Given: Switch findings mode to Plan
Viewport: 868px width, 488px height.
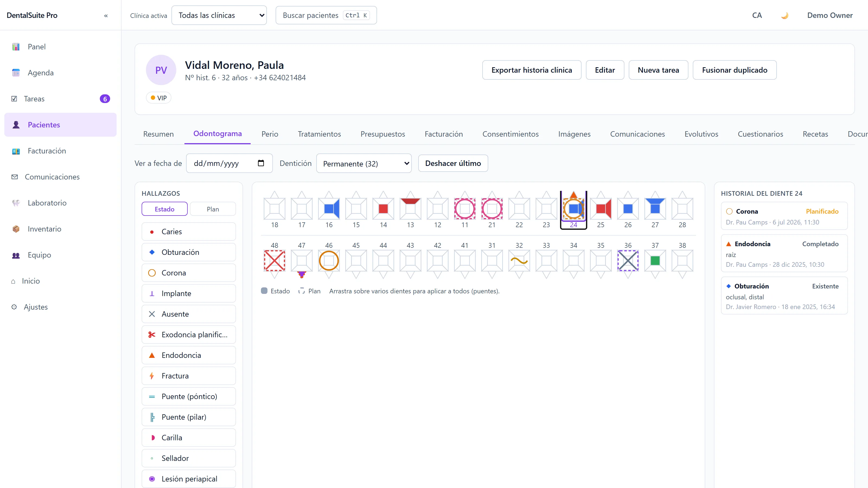Looking at the screenshot, I should pos(213,209).
